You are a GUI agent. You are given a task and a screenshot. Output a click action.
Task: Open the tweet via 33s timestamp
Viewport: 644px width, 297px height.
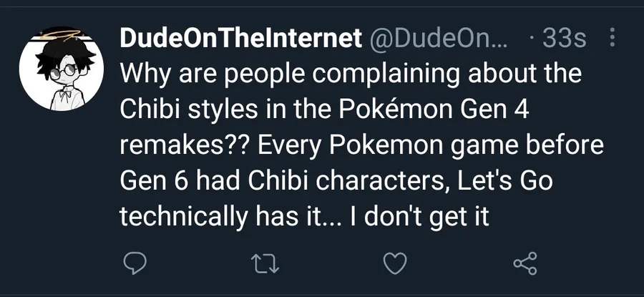pyautogui.click(x=564, y=38)
